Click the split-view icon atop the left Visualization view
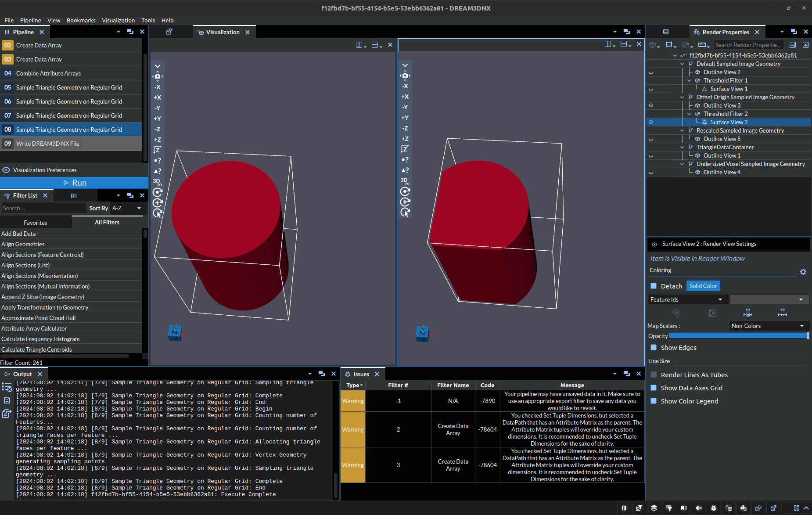This screenshot has width=812, height=515. tap(360, 45)
